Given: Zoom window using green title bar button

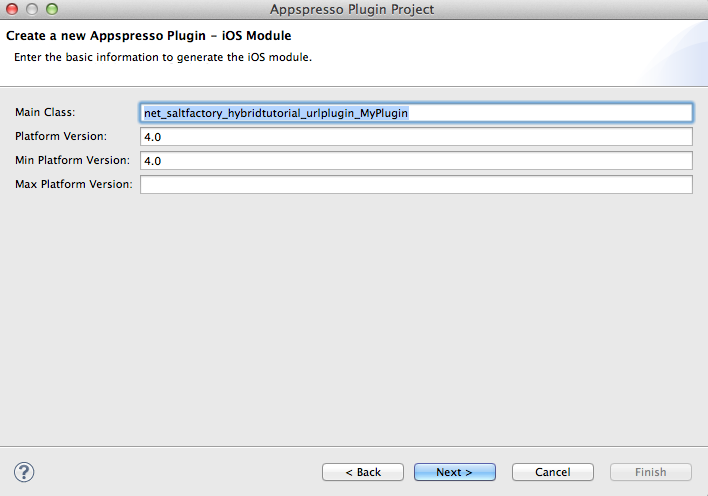Looking at the screenshot, I should (52, 9).
